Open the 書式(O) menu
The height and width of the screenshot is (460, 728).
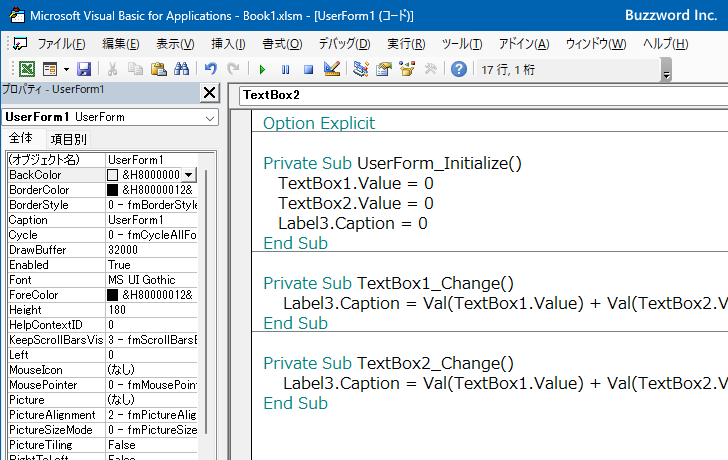pos(282,44)
